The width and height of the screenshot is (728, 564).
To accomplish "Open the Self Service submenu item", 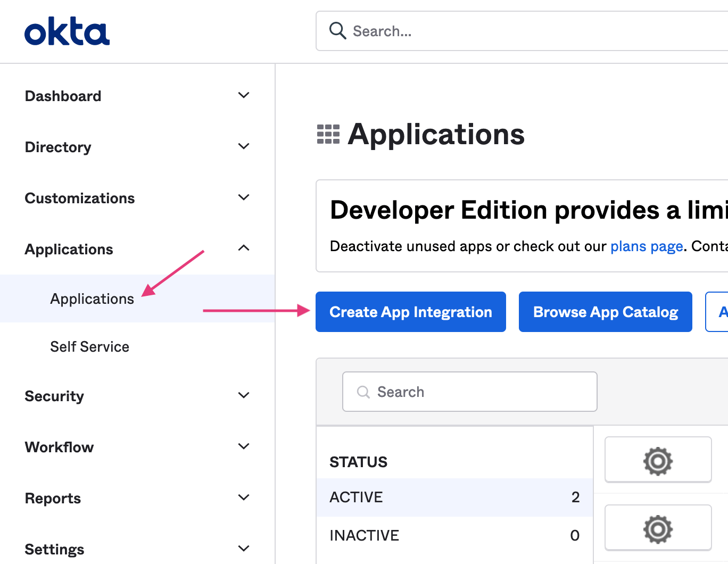I will click(90, 347).
